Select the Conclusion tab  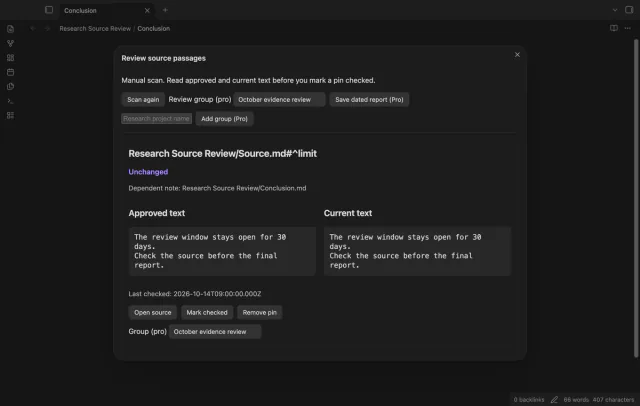107,11
